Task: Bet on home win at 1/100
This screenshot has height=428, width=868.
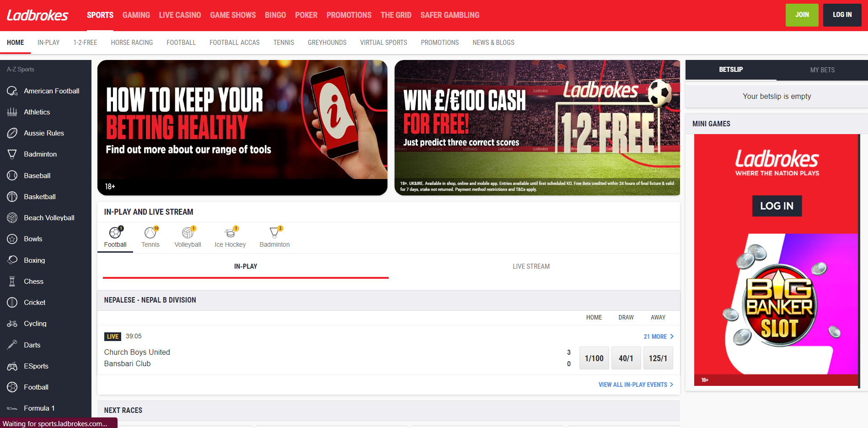Action: click(x=594, y=358)
